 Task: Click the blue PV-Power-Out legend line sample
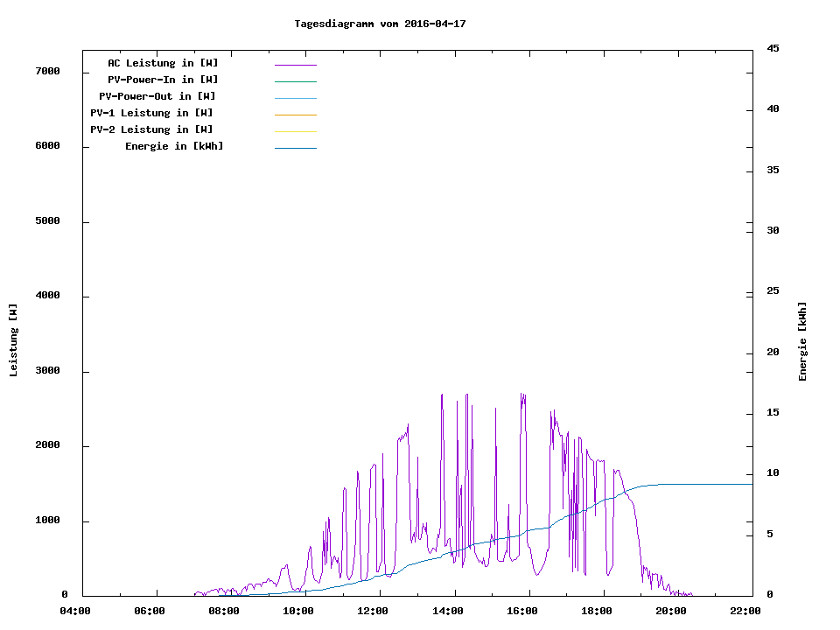(295, 98)
